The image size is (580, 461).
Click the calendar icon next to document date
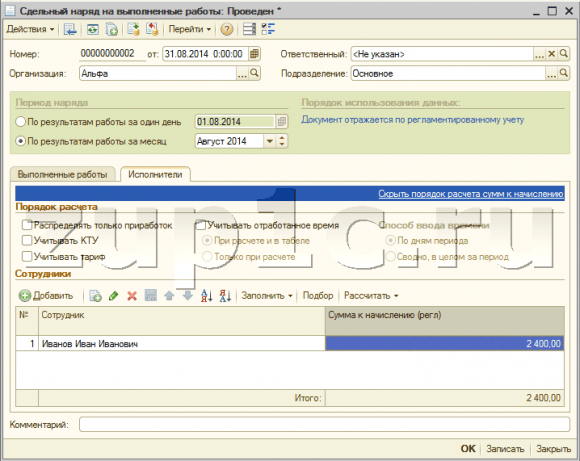[x=254, y=54]
